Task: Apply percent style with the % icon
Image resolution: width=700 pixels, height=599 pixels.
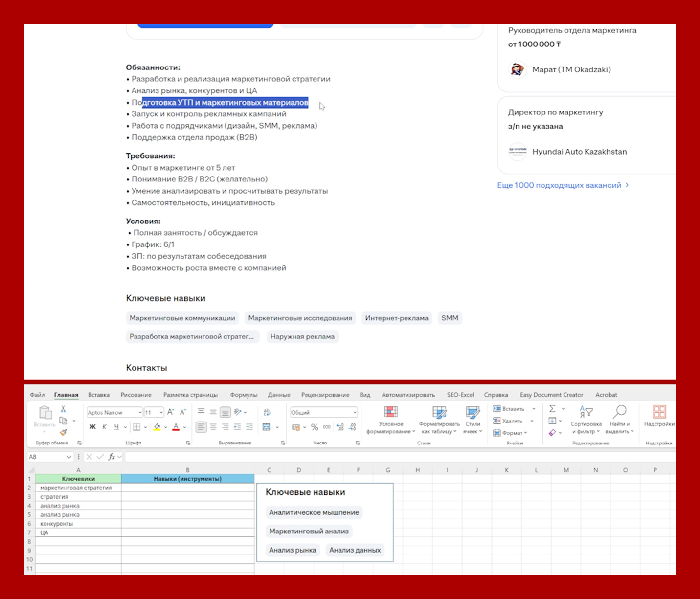Action: pyautogui.click(x=315, y=427)
